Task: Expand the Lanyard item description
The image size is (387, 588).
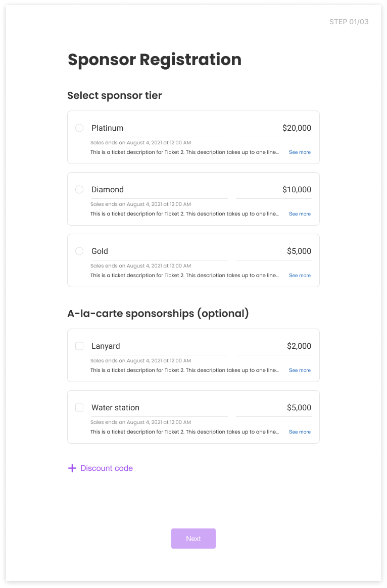Action: [x=300, y=370]
